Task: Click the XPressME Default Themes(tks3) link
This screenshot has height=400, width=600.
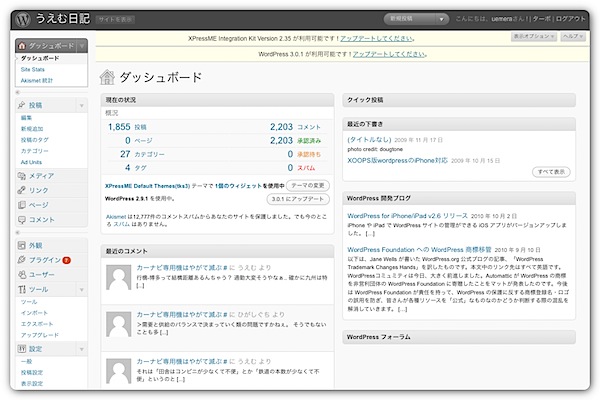Action: click(x=147, y=186)
